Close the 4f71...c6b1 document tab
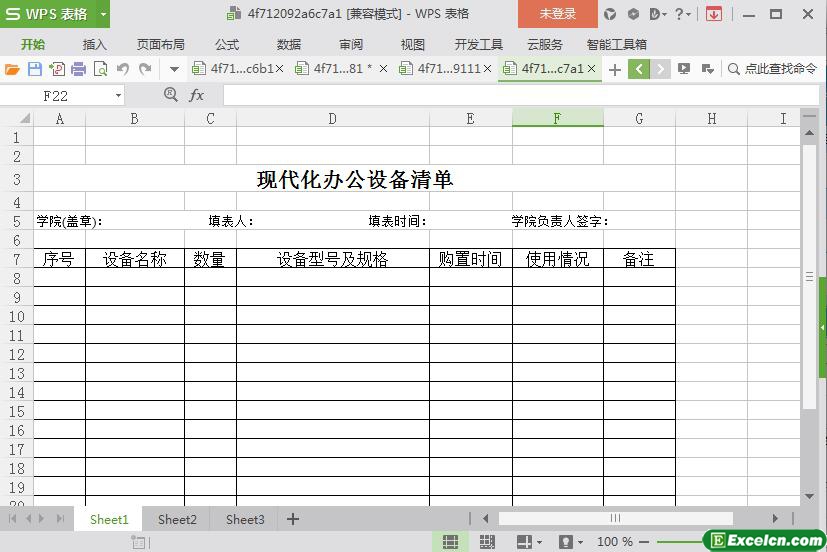The image size is (827, 552). (x=280, y=69)
